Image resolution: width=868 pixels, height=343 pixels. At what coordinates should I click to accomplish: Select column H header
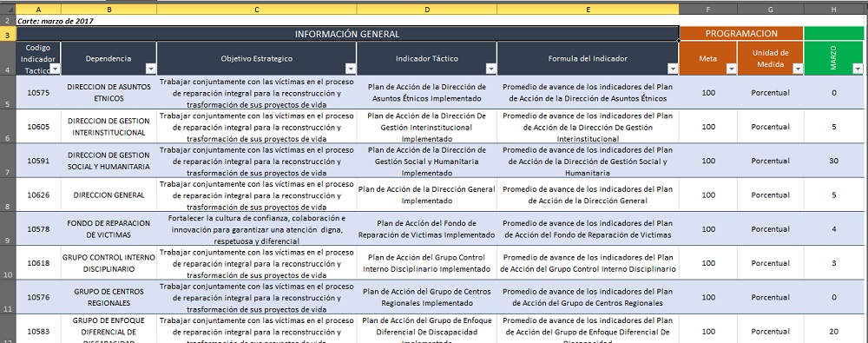[834, 10]
